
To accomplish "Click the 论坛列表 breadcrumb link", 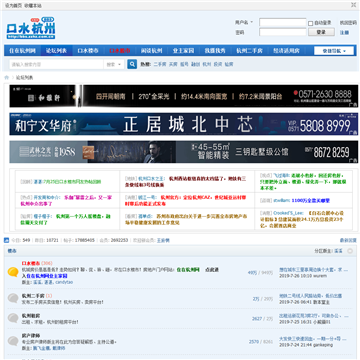I will click(x=25, y=78).
